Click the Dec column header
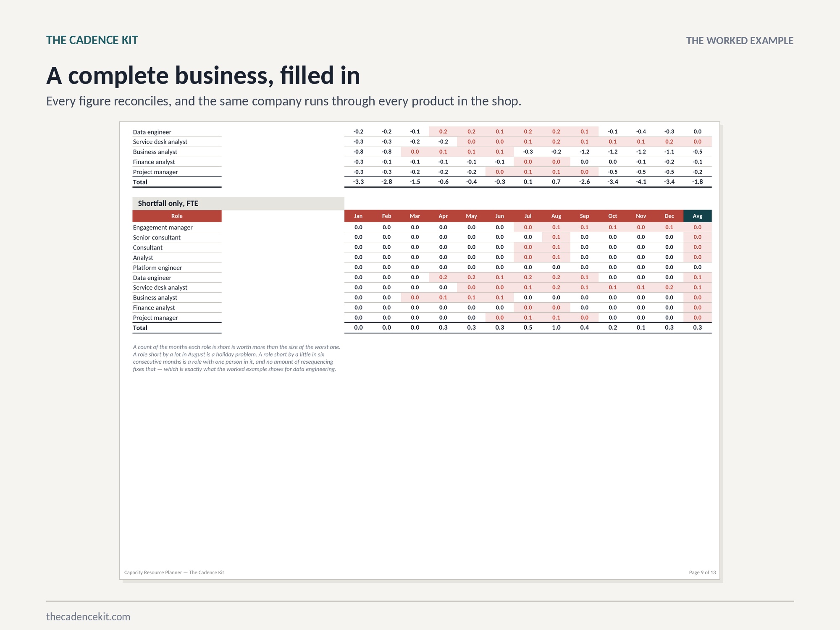Screen dimensions: 840x630 coord(669,216)
